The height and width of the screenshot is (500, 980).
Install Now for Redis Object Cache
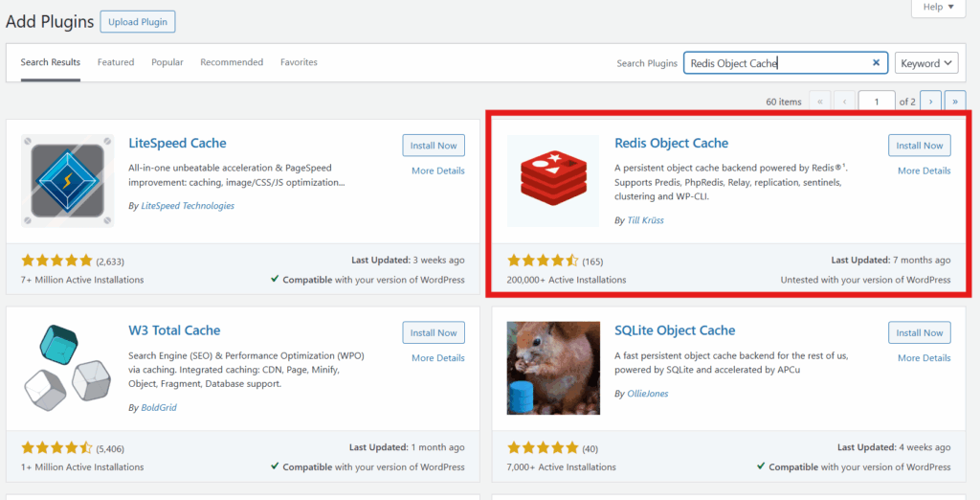[919, 146]
